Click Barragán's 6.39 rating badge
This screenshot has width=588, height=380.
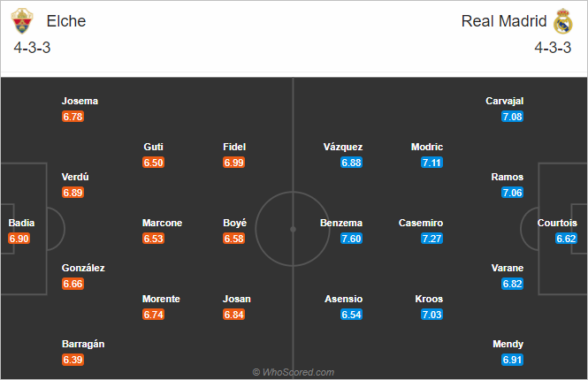pyautogui.click(x=73, y=360)
